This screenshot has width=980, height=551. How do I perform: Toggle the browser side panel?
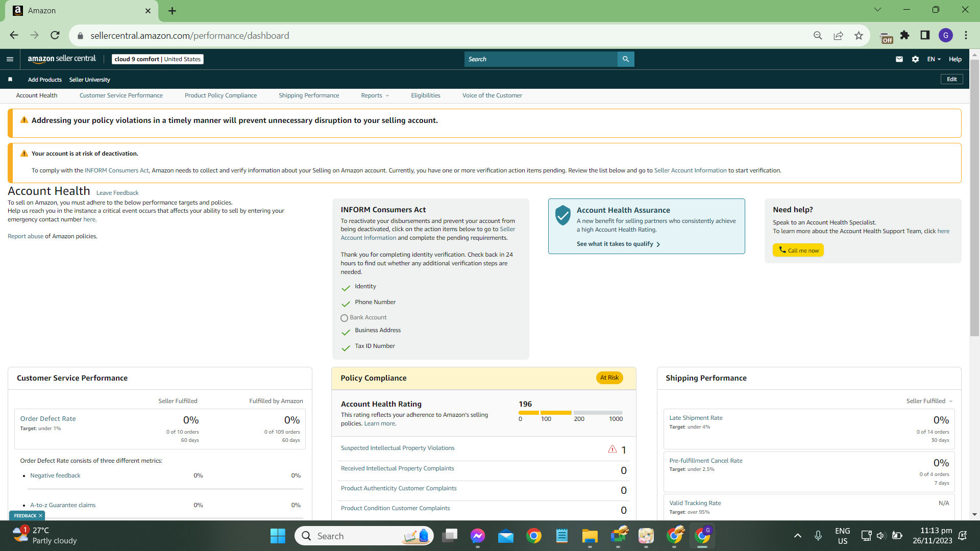pos(925,35)
